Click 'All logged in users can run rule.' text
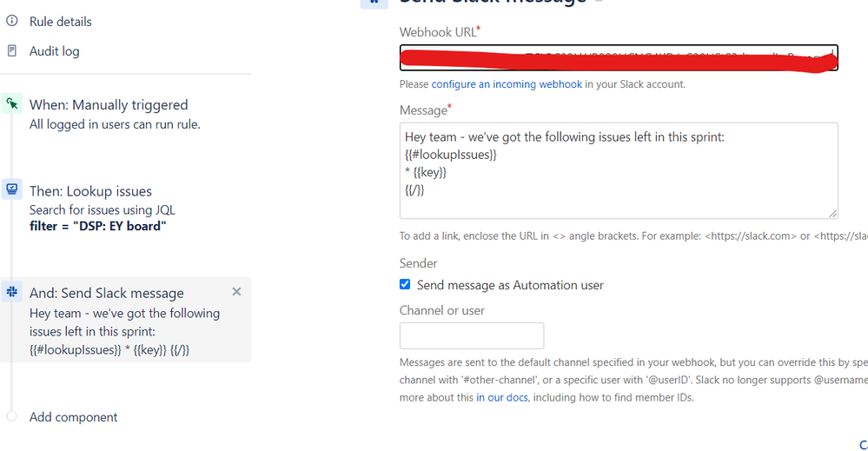This screenshot has width=868, height=451. pos(115,124)
